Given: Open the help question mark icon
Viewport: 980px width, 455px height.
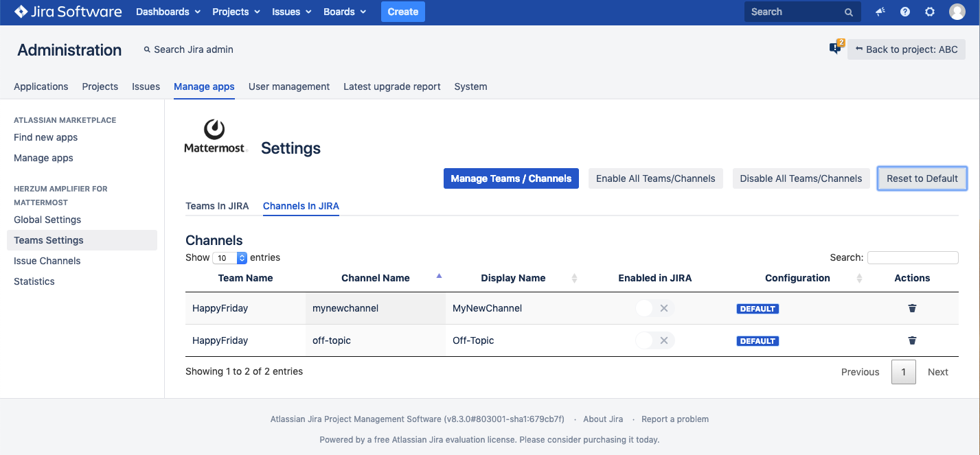Looking at the screenshot, I should (905, 12).
